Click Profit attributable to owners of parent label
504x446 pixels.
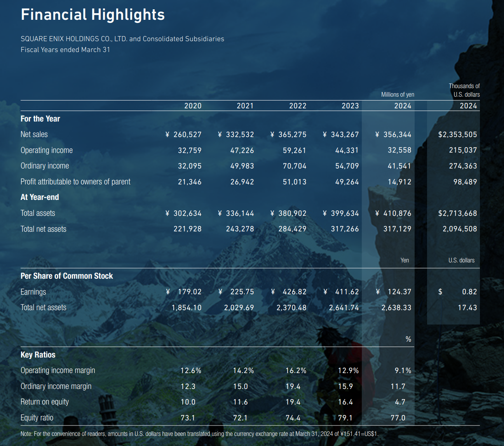75,182
